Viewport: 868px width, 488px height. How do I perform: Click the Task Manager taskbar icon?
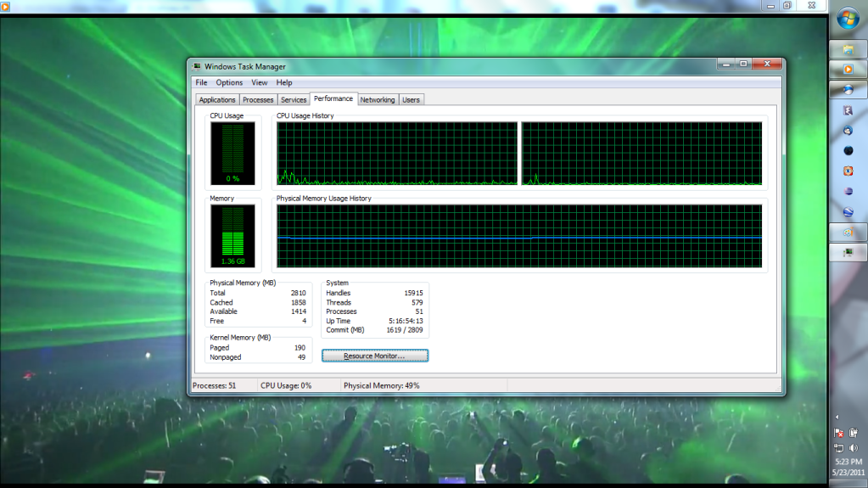(x=848, y=253)
